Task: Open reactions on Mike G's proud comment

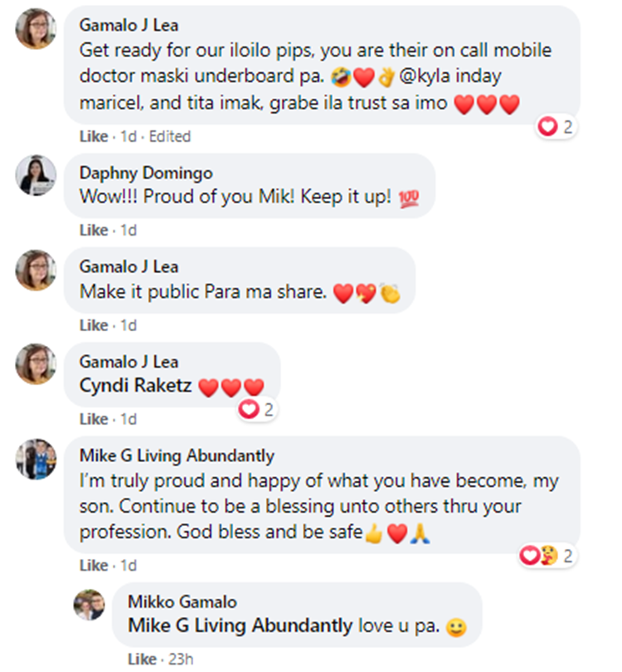Action: [x=547, y=555]
